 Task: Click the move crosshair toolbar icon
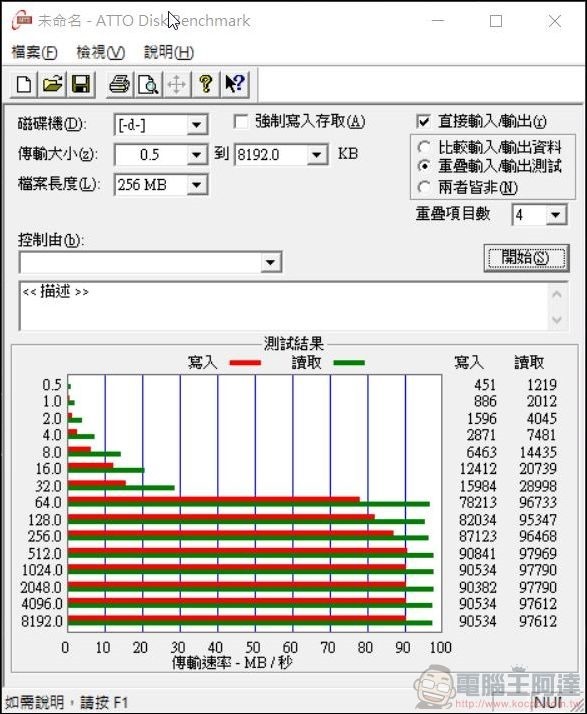pos(177,84)
